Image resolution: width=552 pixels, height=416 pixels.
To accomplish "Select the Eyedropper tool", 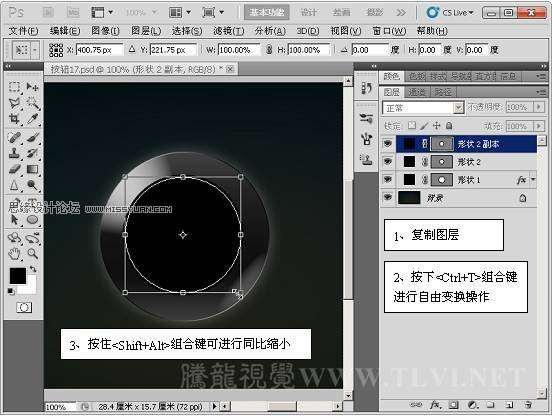I will [x=32, y=119].
